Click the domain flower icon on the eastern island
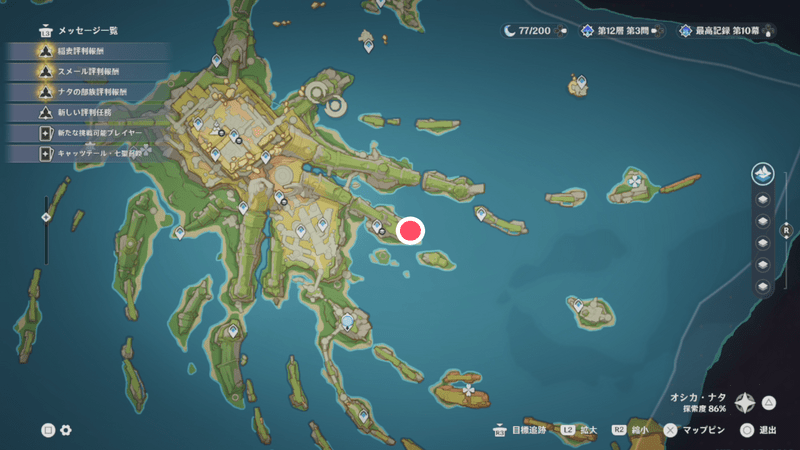The width and height of the screenshot is (800, 450). (634, 182)
